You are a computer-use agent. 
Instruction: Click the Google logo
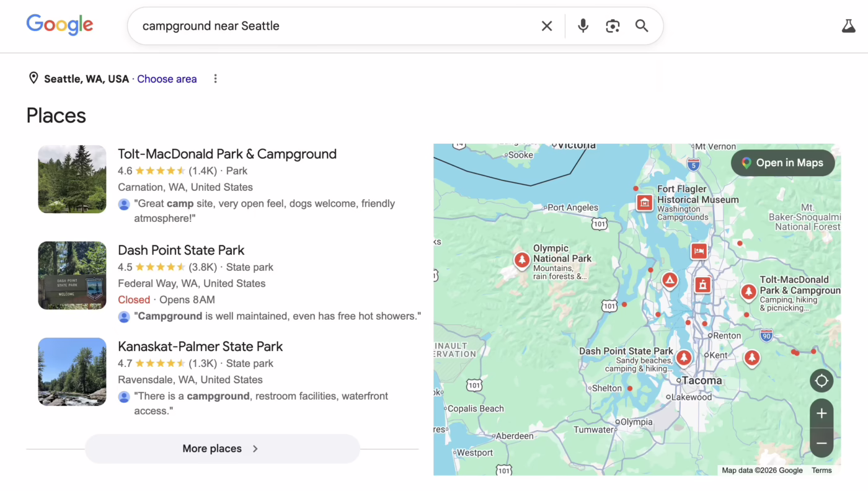(x=60, y=25)
